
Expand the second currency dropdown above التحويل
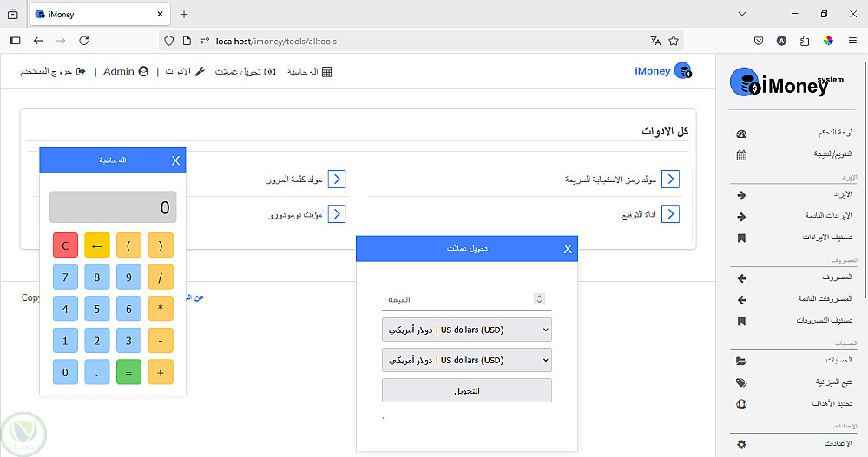pyautogui.click(x=466, y=360)
